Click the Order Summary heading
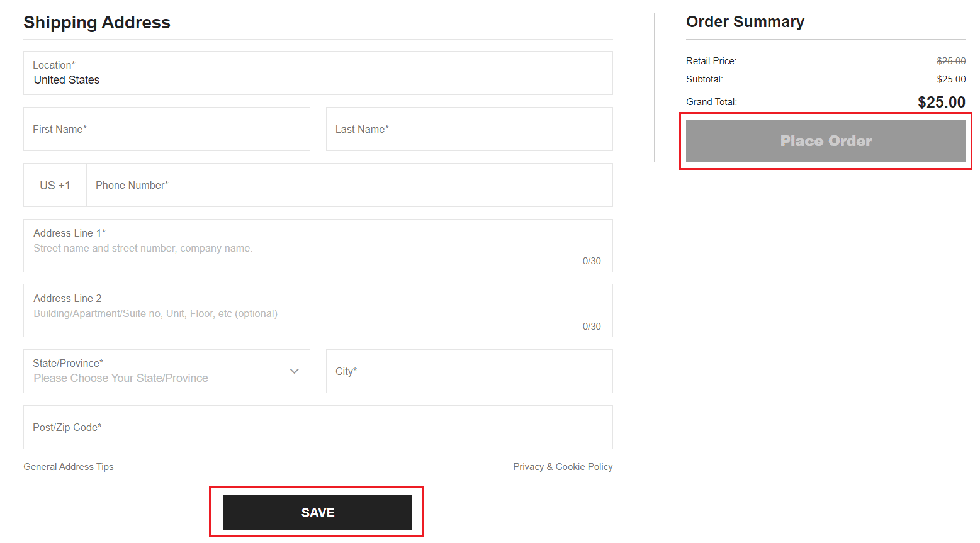Screen dimensions: 980x543 [745, 21]
